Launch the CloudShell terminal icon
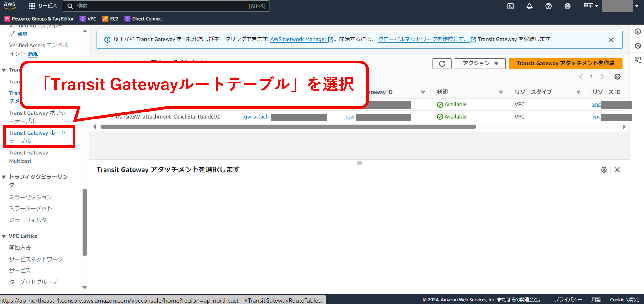 (x=510, y=6)
